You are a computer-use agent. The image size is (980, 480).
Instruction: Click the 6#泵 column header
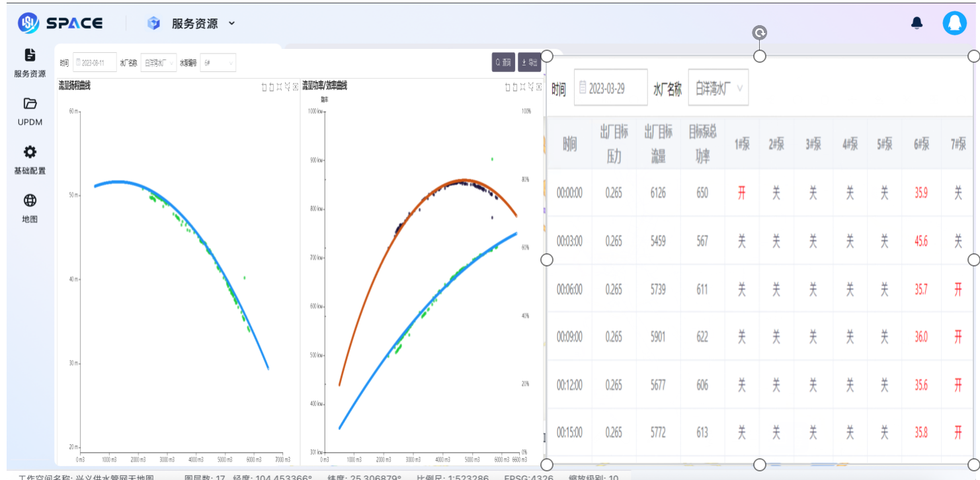pos(921,144)
